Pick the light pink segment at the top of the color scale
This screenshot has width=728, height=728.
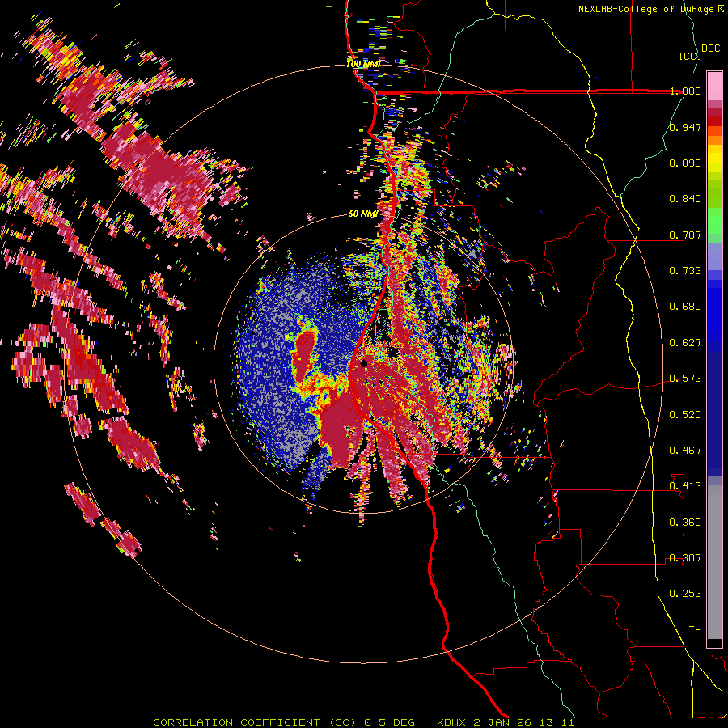click(x=714, y=86)
